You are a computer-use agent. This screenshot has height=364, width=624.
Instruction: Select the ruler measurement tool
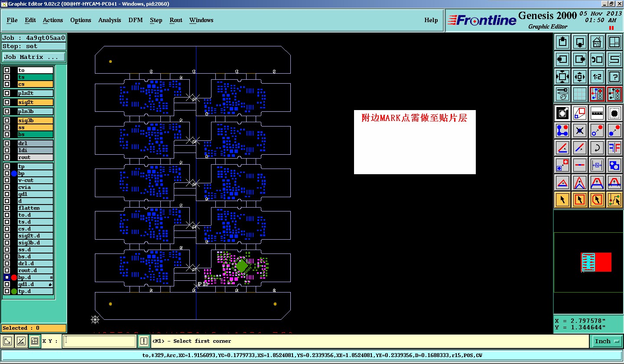[x=597, y=113]
